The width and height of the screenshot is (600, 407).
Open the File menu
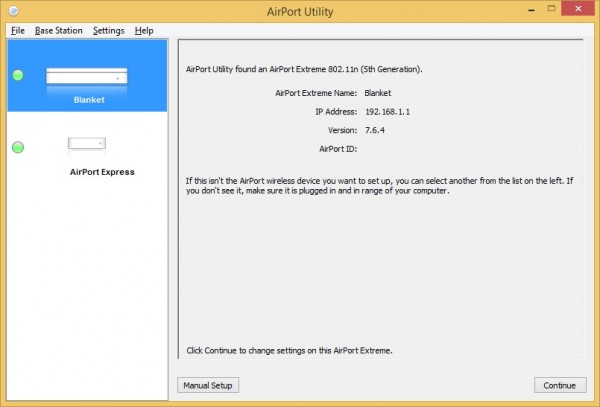[18, 31]
